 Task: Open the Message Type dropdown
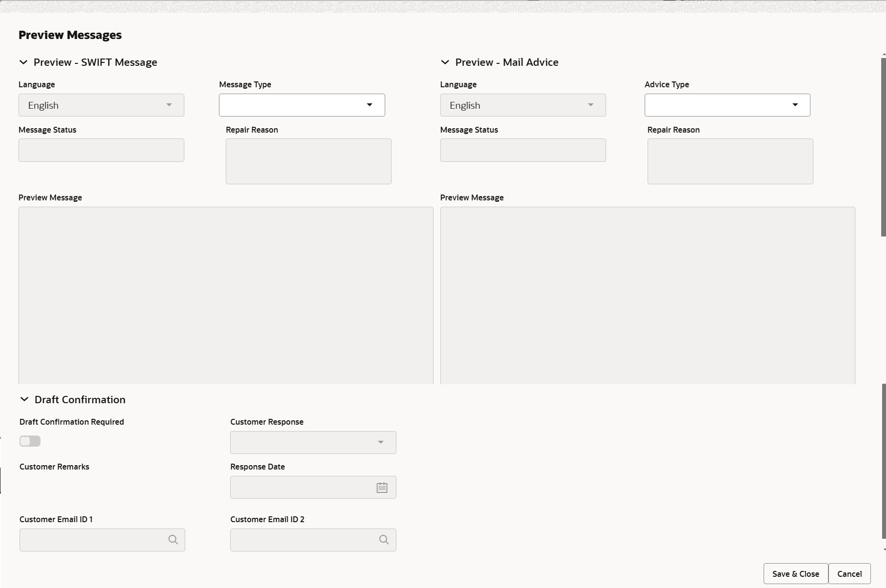pyautogui.click(x=302, y=105)
